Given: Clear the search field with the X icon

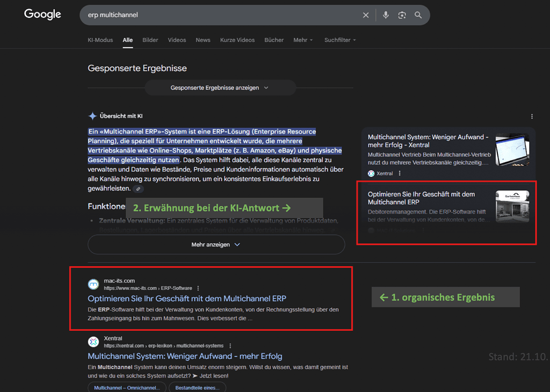Looking at the screenshot, I should 366,15.
